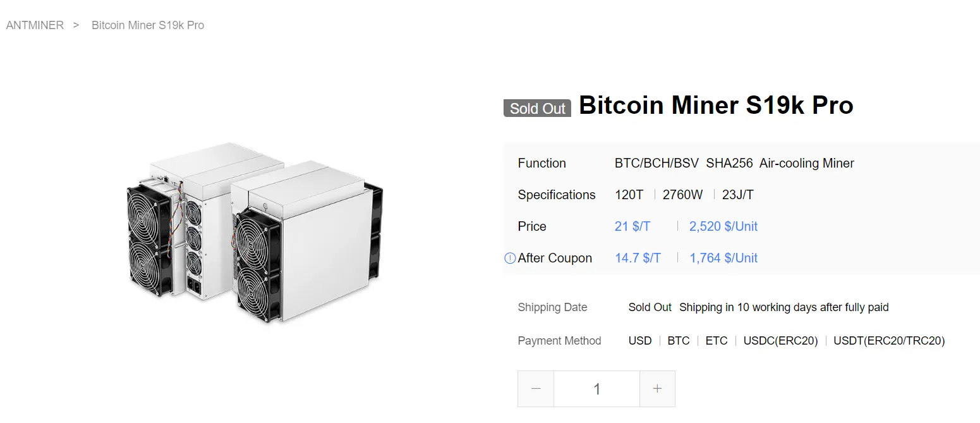Click the 21 $/T price value
980x423 pixels.
pos(632,226)
